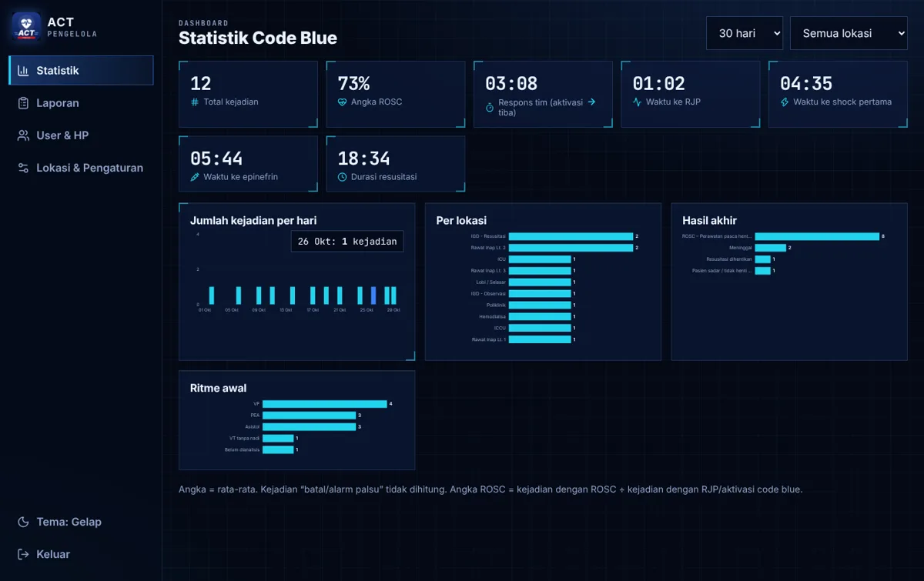
Task: Click the clipboard icon beside Laporan
Action: click(23, 103)
